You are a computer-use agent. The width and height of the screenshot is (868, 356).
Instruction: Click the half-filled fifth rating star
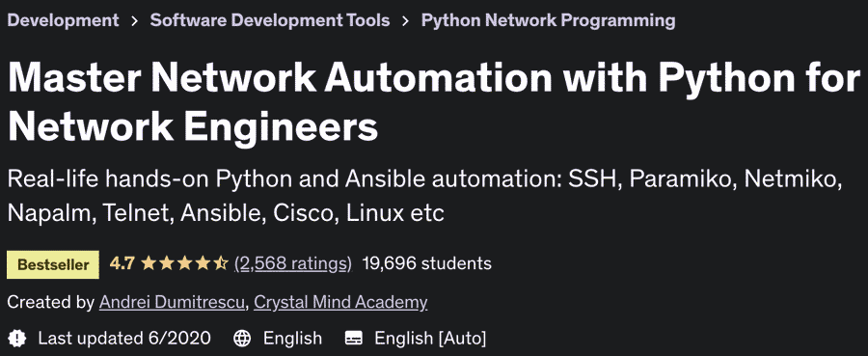coord(221,263)
